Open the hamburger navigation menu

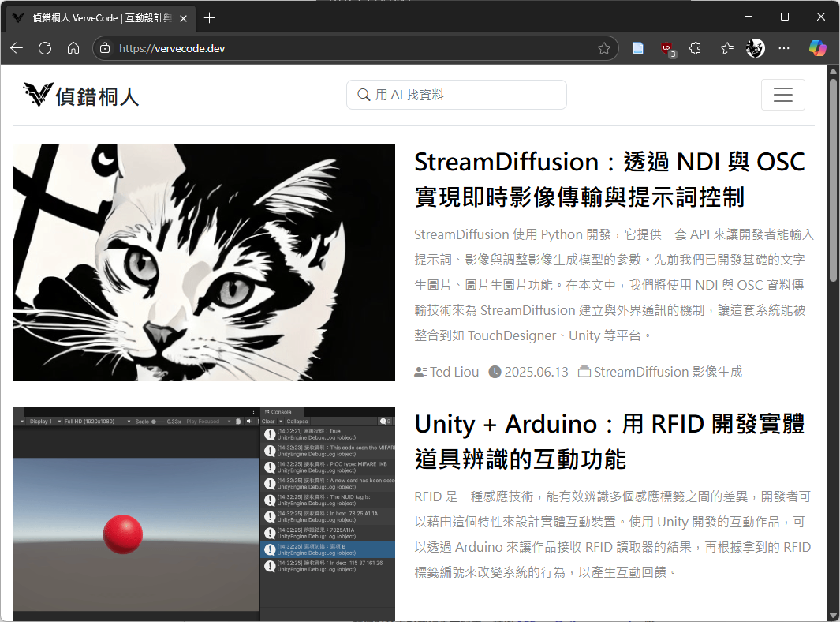782,95
